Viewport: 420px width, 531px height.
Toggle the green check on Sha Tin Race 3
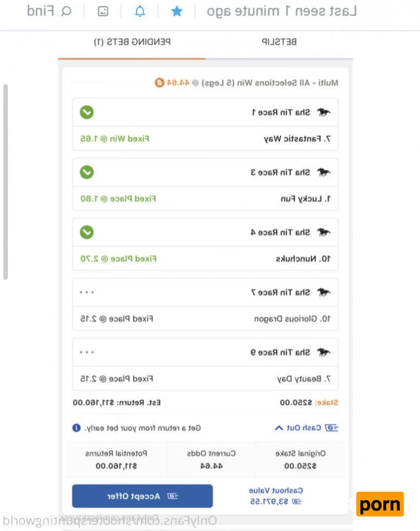pos(87,172)
